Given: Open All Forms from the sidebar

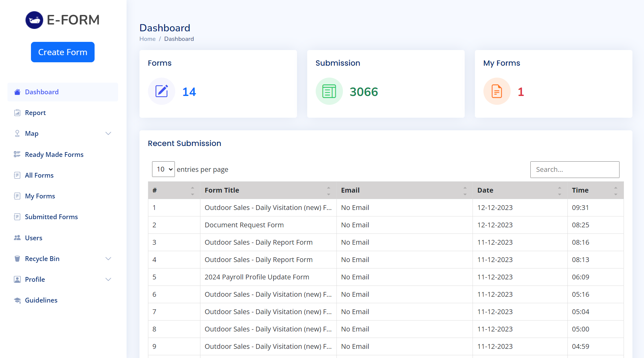Looking at the screenshot, I should pos(39,175).
